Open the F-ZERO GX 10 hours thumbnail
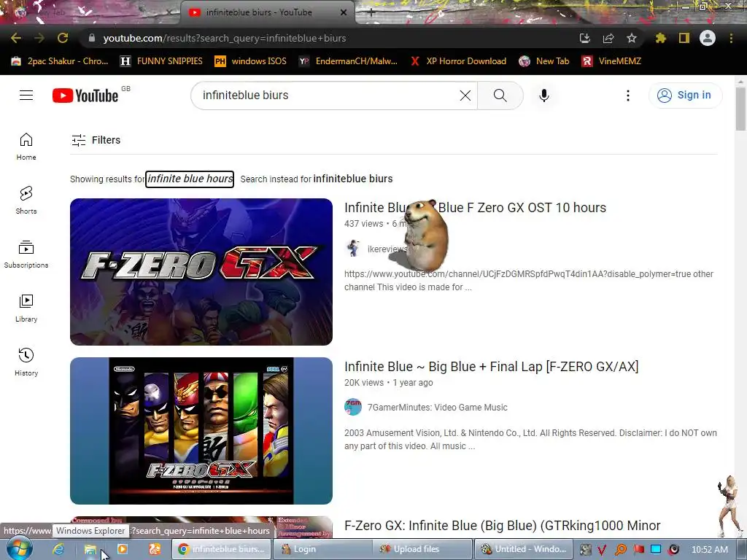The width and height of the screenshot is (747, 560). [x=201, y=272]
